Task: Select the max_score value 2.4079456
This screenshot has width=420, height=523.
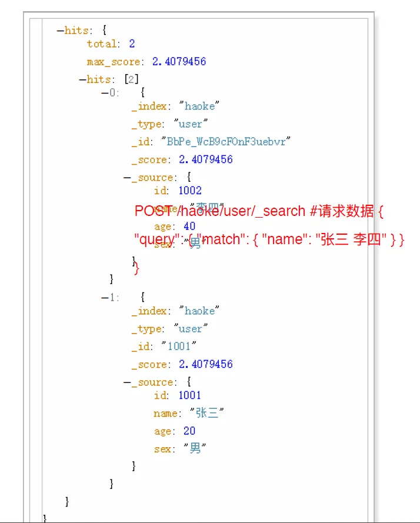Action: tap(179, 61)
